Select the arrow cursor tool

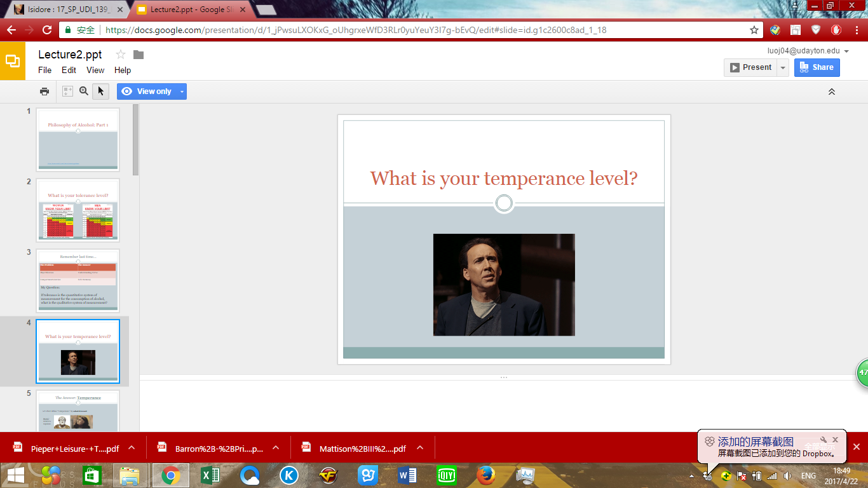(100, 91)
